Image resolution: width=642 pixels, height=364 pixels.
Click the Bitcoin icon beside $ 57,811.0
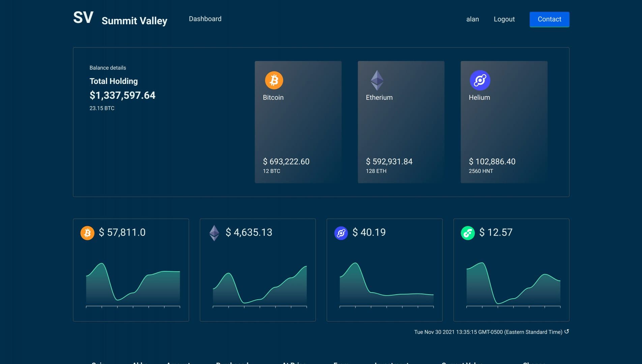(x=87, y=233)
